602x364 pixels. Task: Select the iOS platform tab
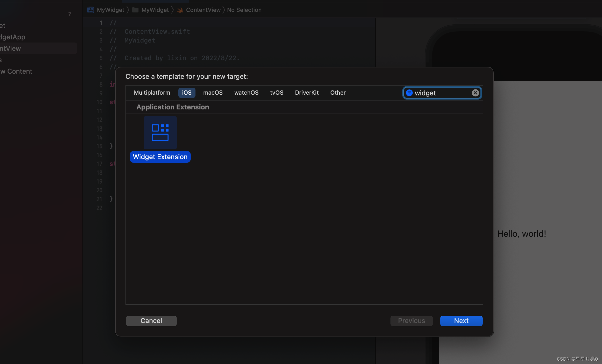pos(187,93)
